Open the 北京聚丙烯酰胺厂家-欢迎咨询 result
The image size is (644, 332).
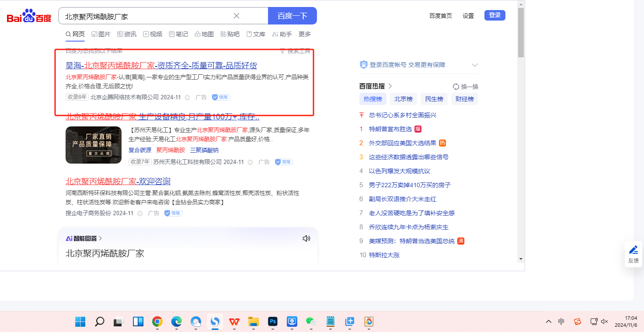[118, 181]
